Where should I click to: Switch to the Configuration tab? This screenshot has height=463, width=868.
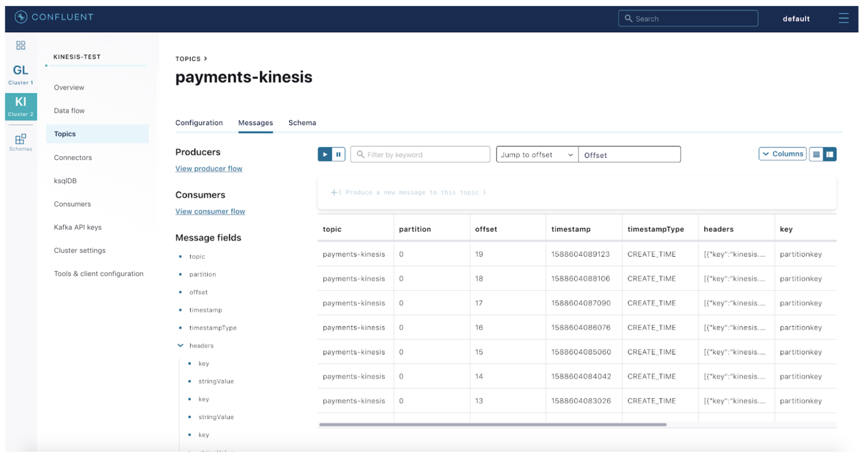[199, 123]
